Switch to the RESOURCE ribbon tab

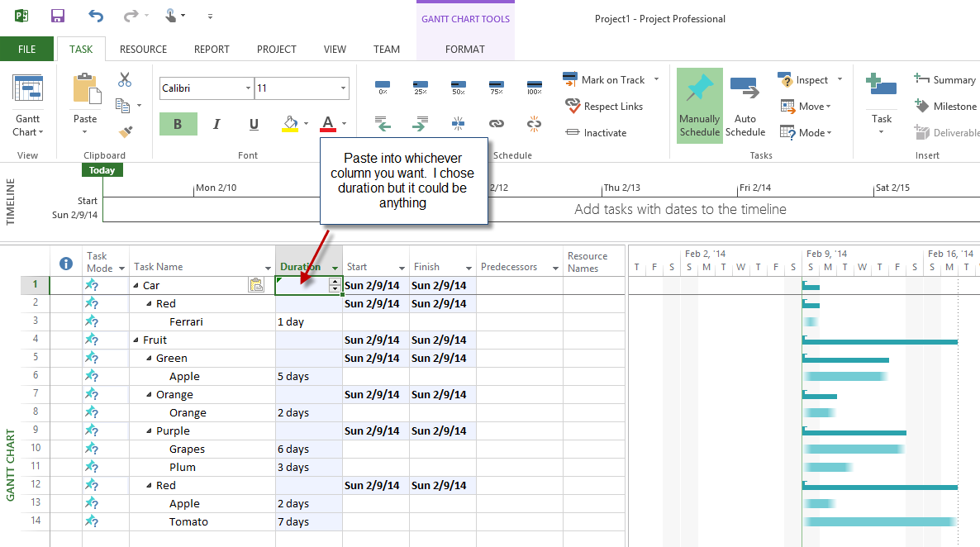142,49
